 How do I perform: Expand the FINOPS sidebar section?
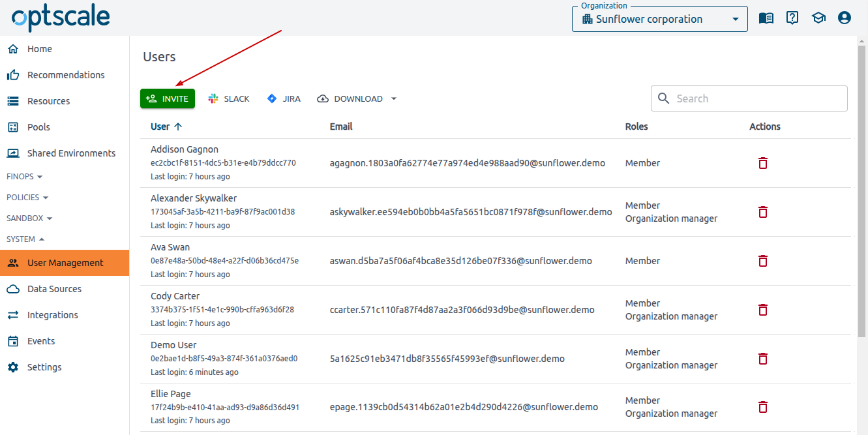click(x=25, y=177)
